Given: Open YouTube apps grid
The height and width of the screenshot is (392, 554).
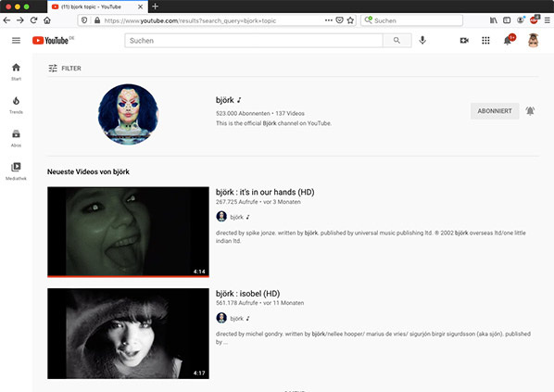Looking at the screenshot, I should [x=485, y=40].
